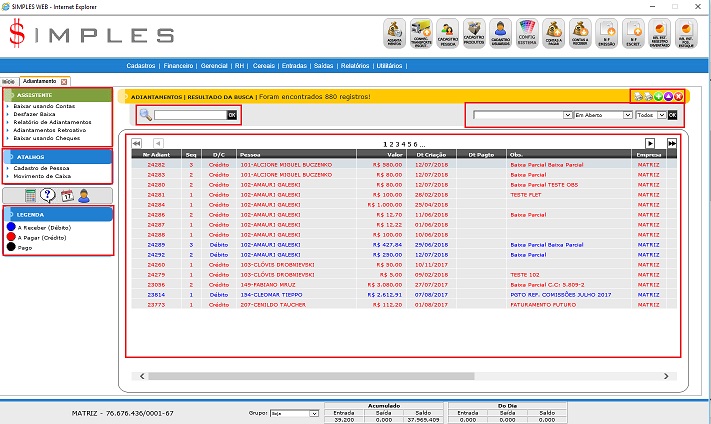The height and width of the screenshot is (424, 711).
Task: Open N F Emissão toolbar icon
Action: [x=606, y=34]
